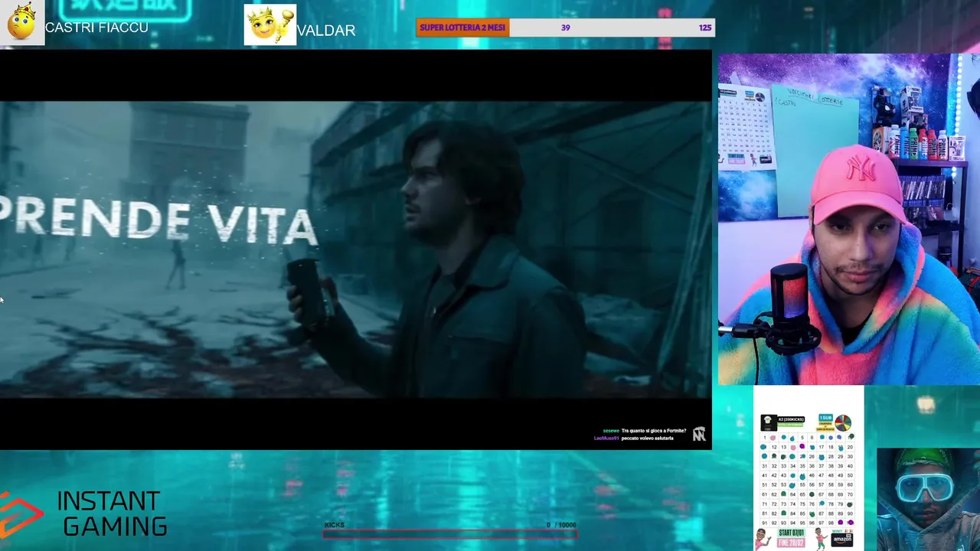
Task: Click the crowned emoji avatar beside CASTRI FIACCU
Action: (x=22, y=23)
